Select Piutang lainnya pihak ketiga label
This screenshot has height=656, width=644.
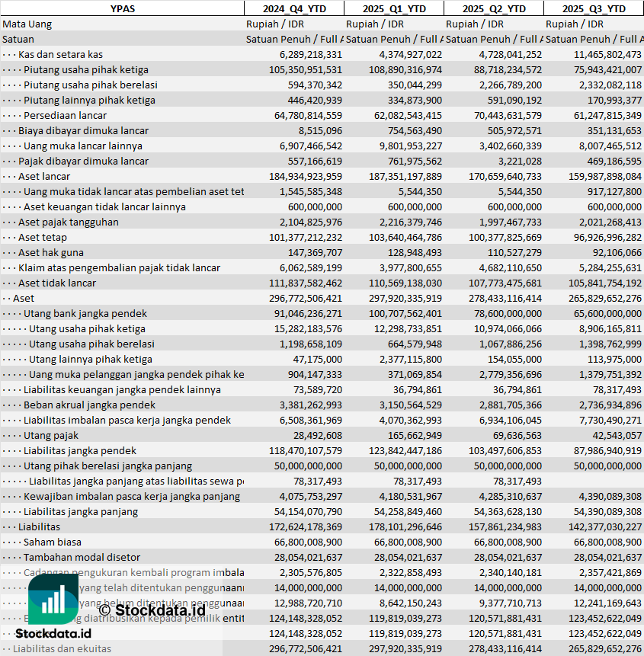pos(89,101)
